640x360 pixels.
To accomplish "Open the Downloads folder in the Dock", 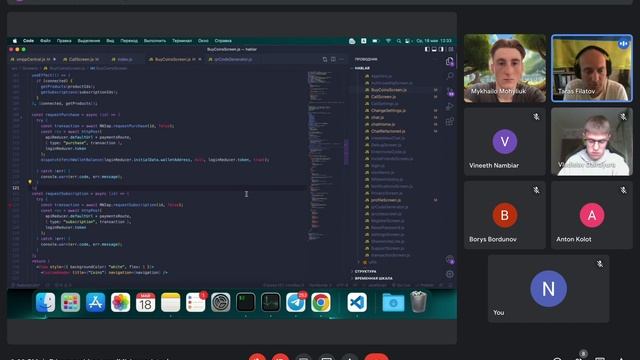I will [x=393, y=302].
